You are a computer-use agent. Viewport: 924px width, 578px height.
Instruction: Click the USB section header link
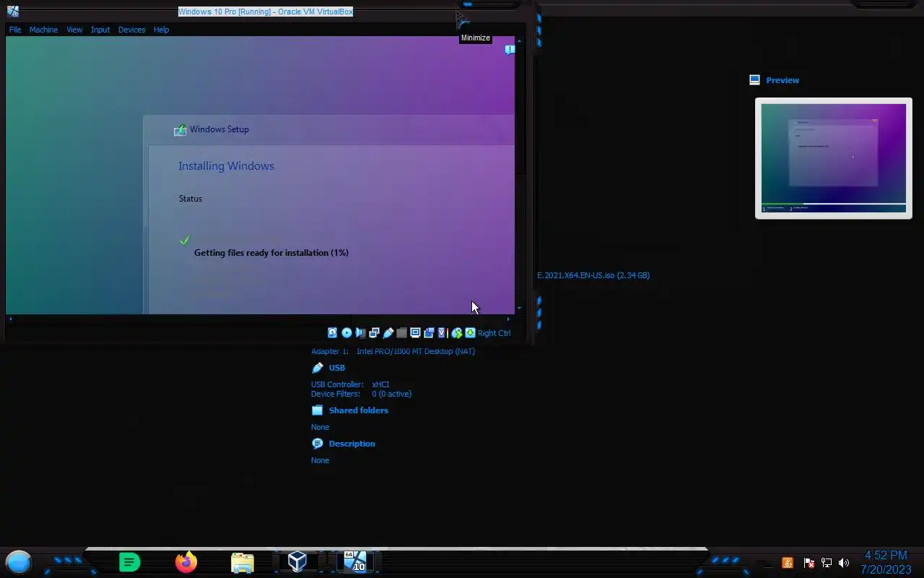point(337,368)
